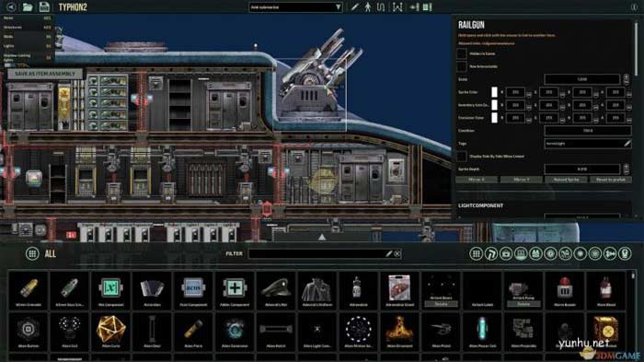The width and height of the screenshot is (644, 362).
Task: Select the Alien Curio item thumbnail
Action: point(111,332)
